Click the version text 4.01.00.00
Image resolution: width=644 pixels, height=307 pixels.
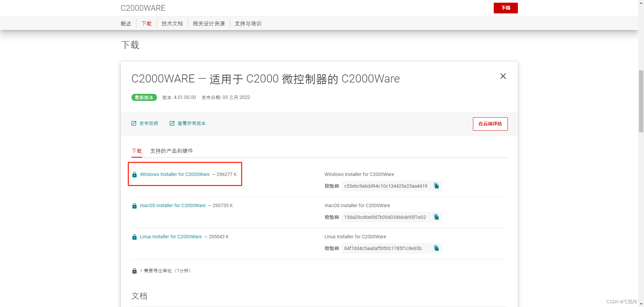coord(185,97)
